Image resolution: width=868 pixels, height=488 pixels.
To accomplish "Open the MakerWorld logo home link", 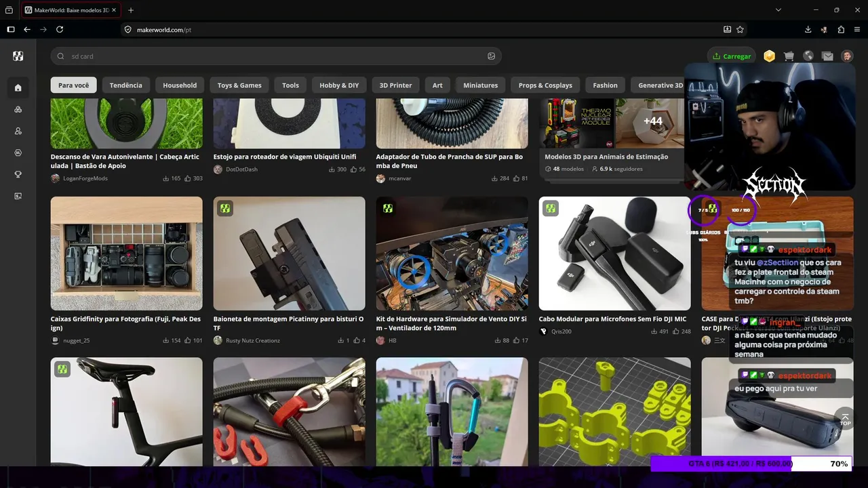I will coord(18,56).
